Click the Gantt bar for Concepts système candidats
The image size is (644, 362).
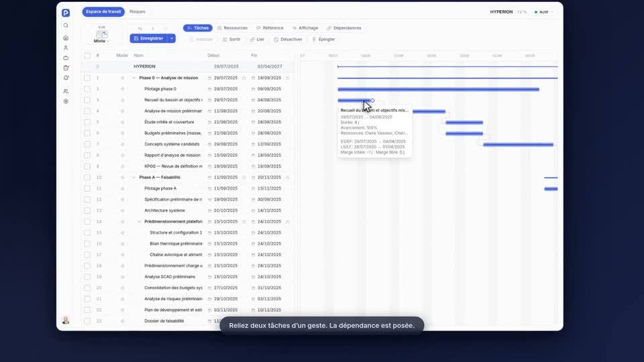[519, 145]
